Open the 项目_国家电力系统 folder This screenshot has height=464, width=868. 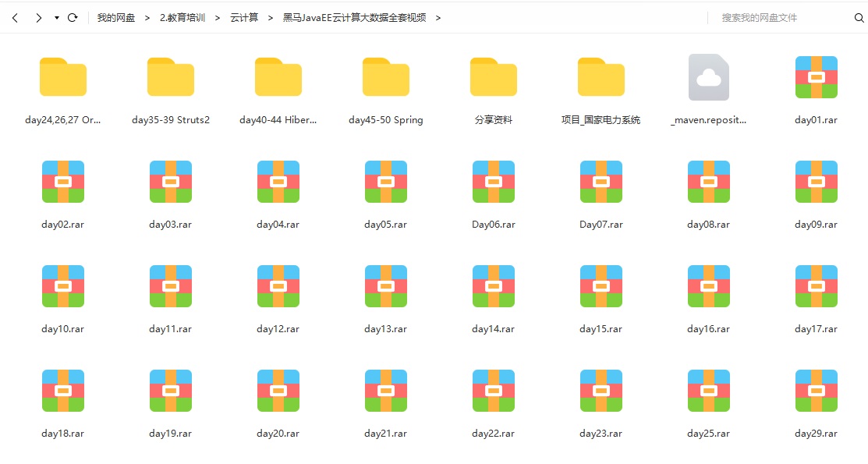pyautogui.click(x=601, y=77)
